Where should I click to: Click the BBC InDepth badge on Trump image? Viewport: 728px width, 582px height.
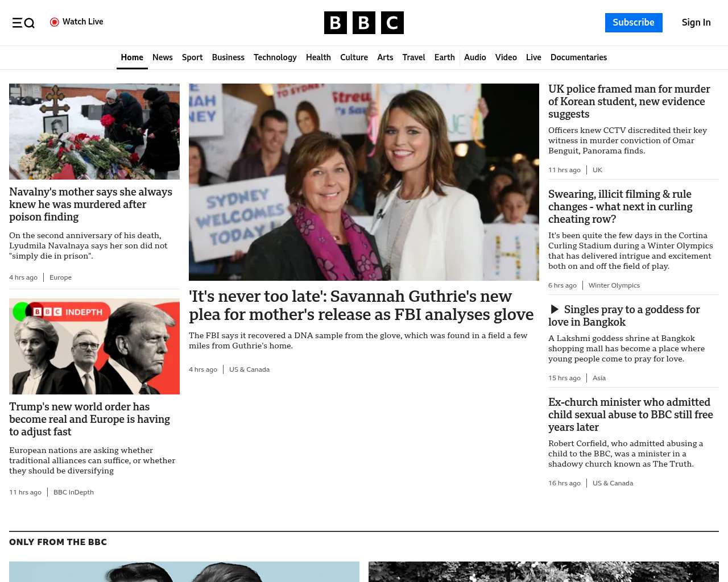pos(67,312)
